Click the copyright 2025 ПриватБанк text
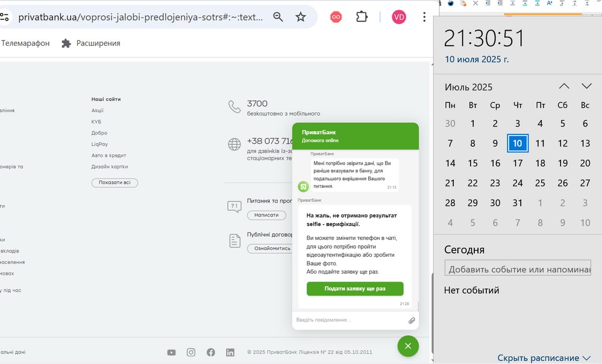The height and width of the screenshot is (364, 602). [310, 352]
